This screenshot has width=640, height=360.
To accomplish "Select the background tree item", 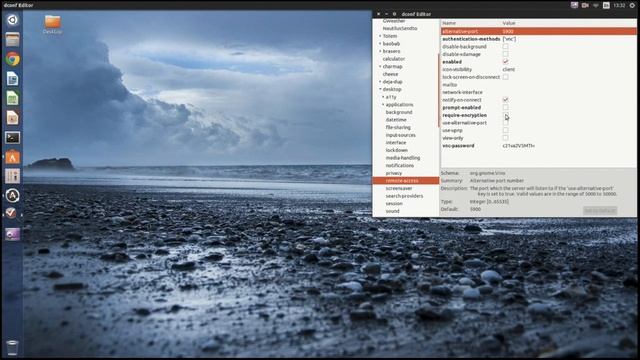I will click(x=399, y=112).
